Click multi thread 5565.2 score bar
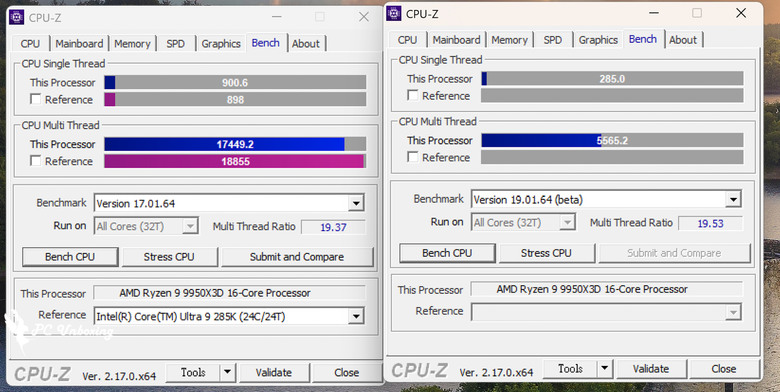780x392 pixels. click(x=612, y=140)
